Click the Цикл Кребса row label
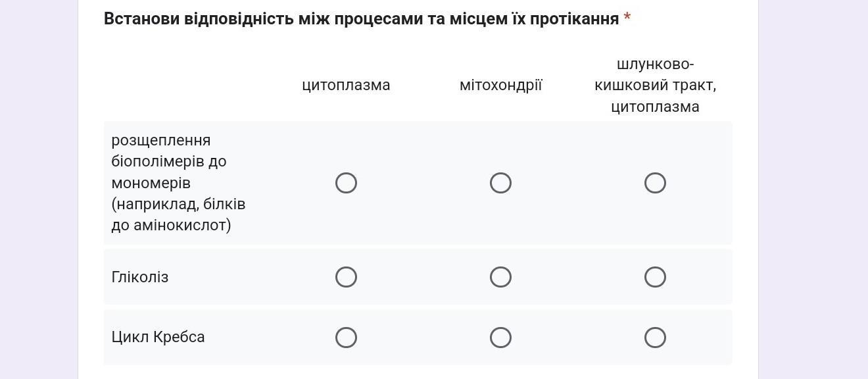 click(158, 338)
